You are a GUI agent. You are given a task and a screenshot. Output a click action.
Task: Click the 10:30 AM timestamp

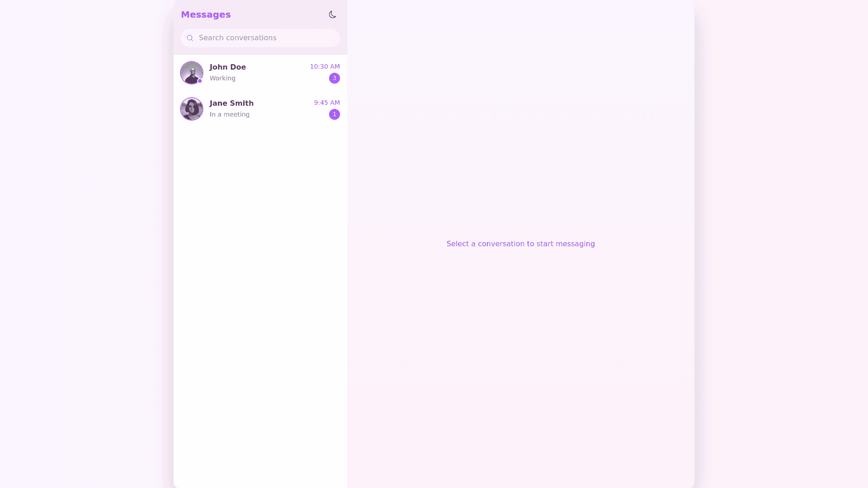coord(325,66)
